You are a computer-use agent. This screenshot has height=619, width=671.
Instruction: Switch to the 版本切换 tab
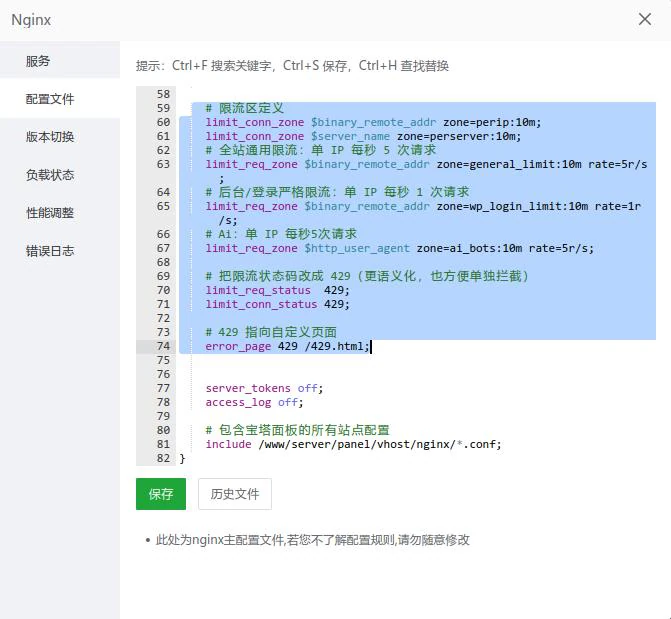tap(60, 137)
